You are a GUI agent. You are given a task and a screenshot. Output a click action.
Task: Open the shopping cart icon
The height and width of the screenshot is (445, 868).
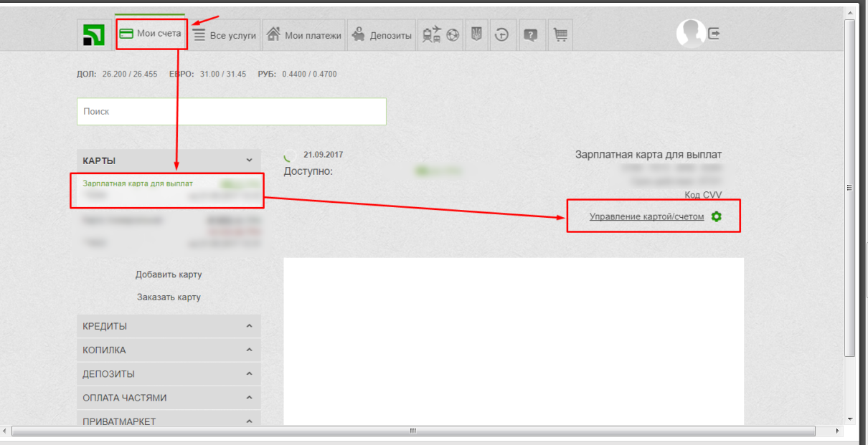coord(560,35)
